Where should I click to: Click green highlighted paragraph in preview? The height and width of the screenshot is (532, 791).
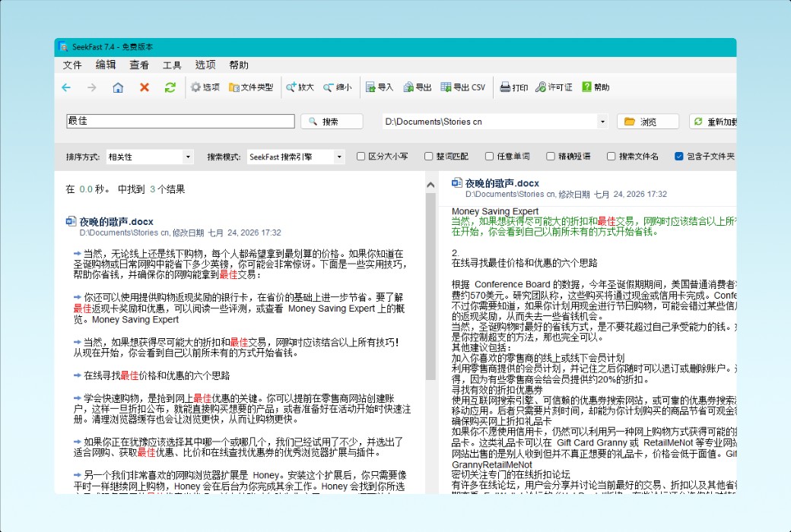pos(594,226)
